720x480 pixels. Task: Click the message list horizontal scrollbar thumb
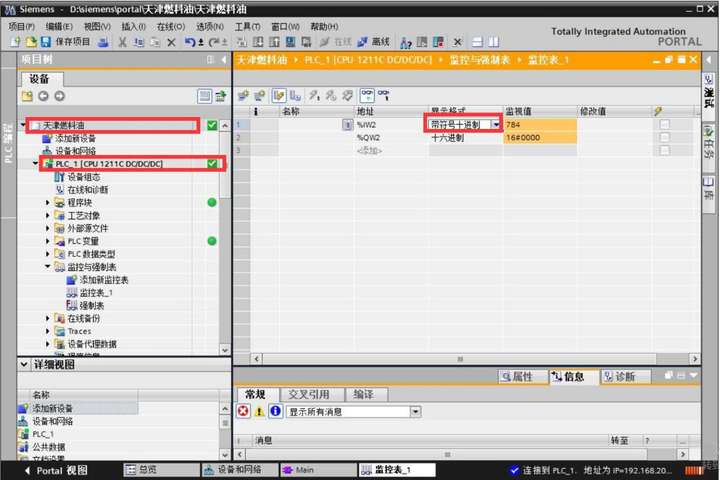(x=447, y=454)
